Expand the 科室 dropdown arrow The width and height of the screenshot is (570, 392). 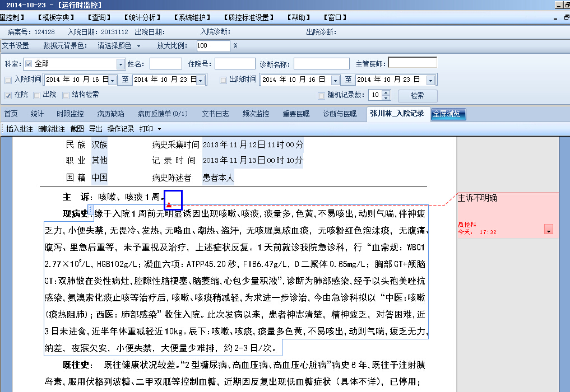click(x=121, y=64)
